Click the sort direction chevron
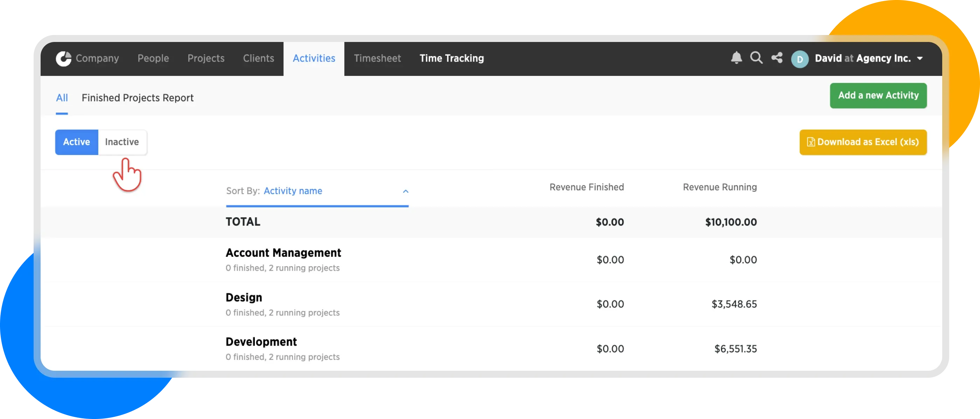 click(x=406, y=191)
